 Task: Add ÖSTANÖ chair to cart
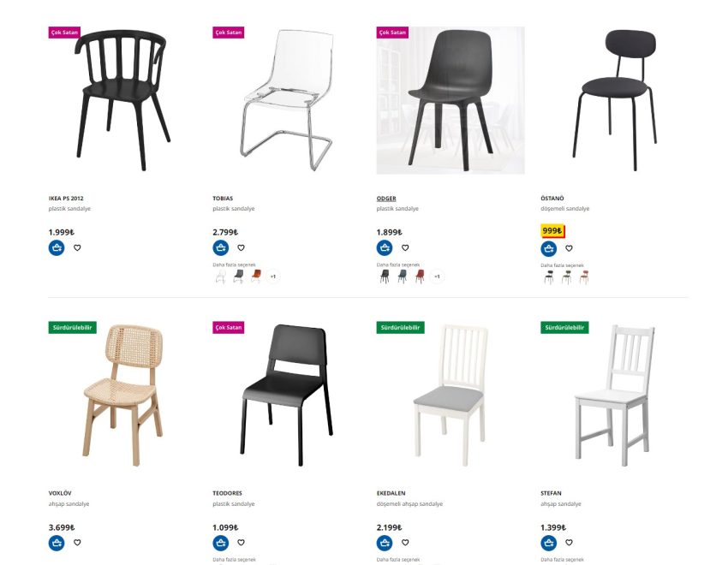549,248
